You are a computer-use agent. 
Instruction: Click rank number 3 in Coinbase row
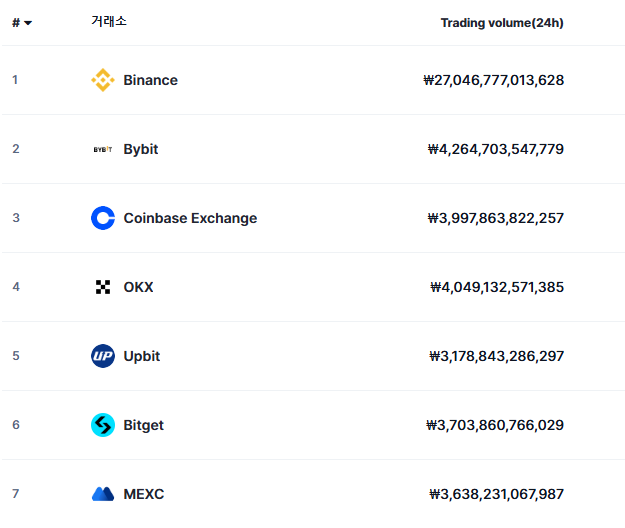pos(16,218)
